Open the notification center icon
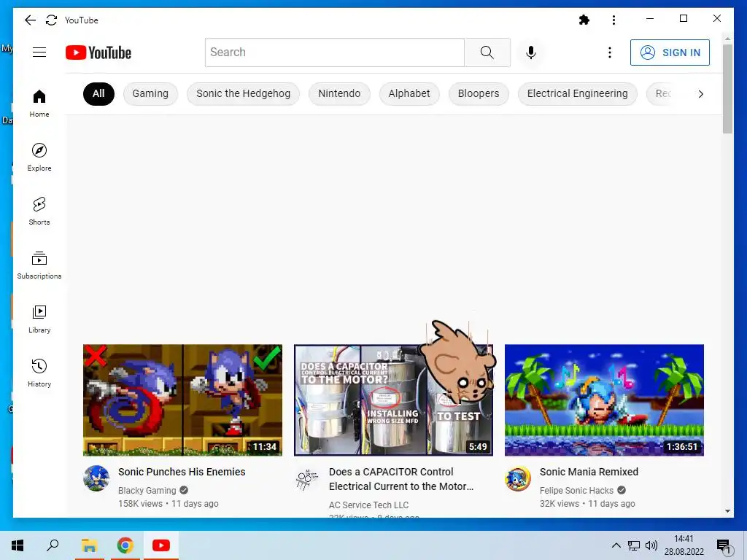This screenshot has width=747, height=560. coord(723,546)
